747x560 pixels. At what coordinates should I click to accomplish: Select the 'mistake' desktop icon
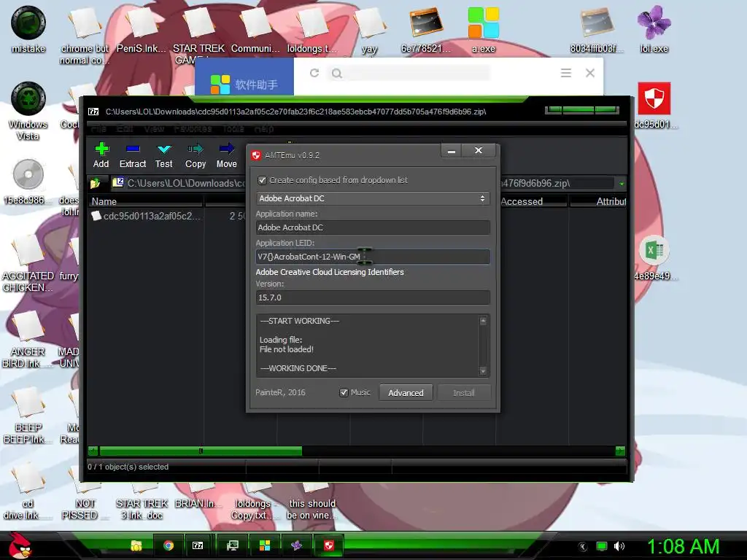pos(28,29)
